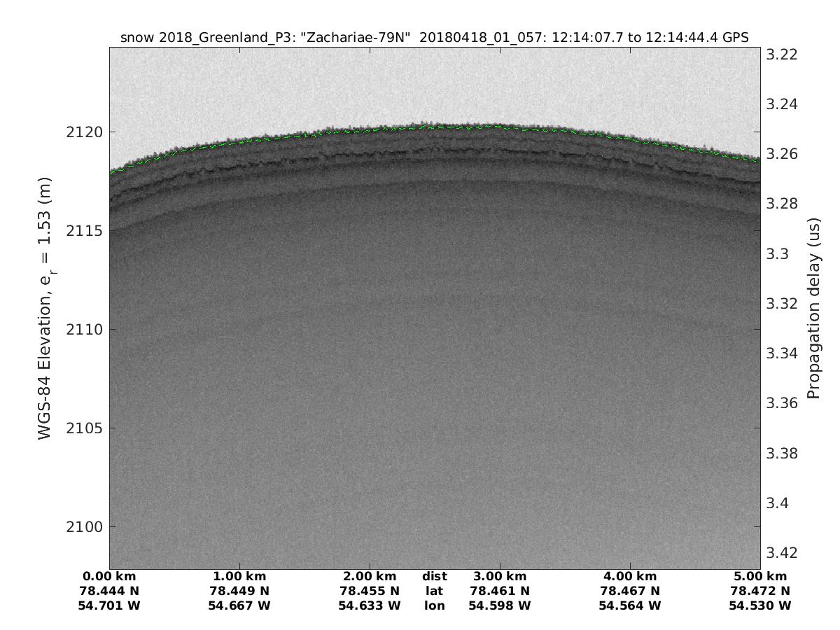
Task: Click propagation delay tick 3.3
Action: (x=778, y=254)
